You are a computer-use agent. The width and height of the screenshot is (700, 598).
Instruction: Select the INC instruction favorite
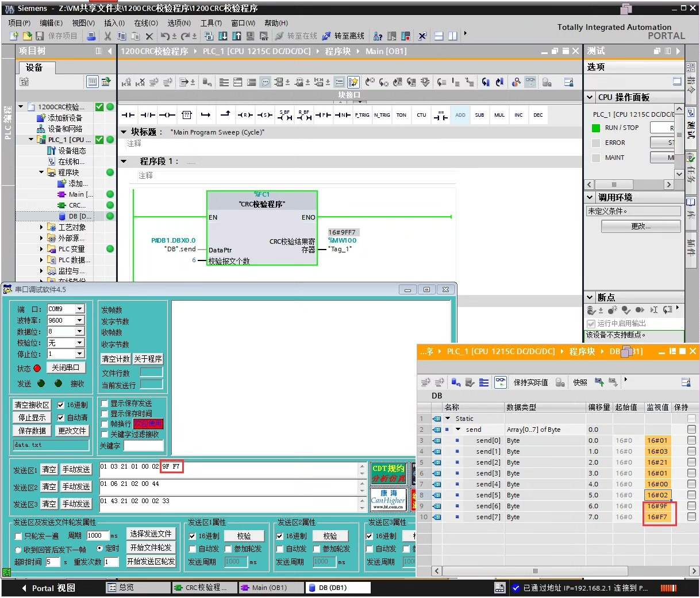tap(518, 115)
